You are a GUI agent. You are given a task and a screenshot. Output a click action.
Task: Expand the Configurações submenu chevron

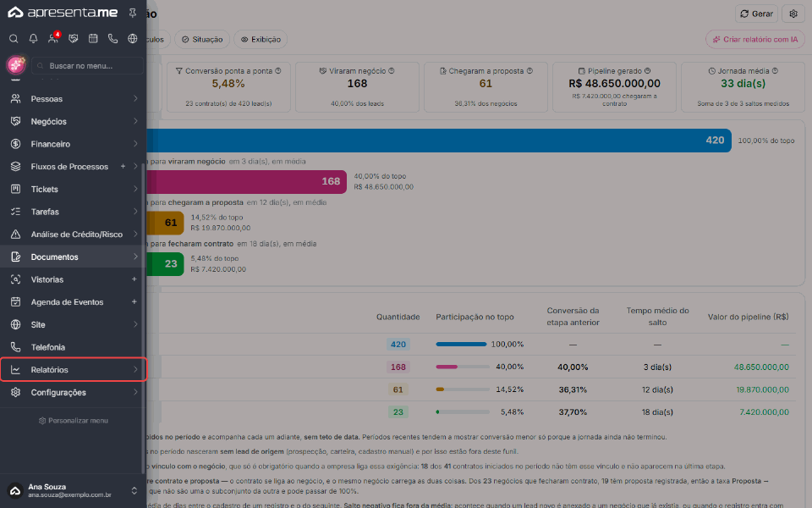point(135,392)
